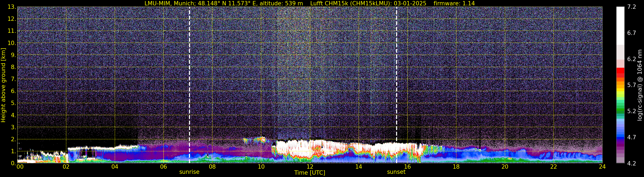Click the height axis tick '10.'
The height and width of the screenshot is (177, 644).
coord(12,43)
